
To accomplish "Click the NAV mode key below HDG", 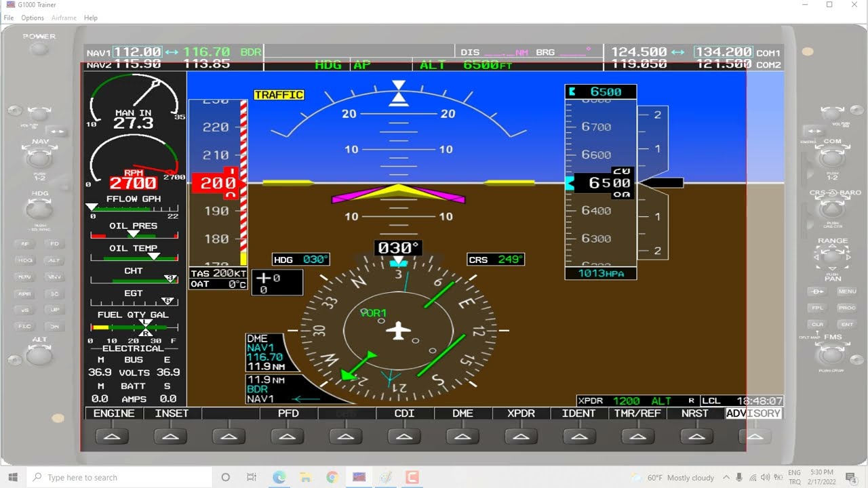I will (25, 277).
